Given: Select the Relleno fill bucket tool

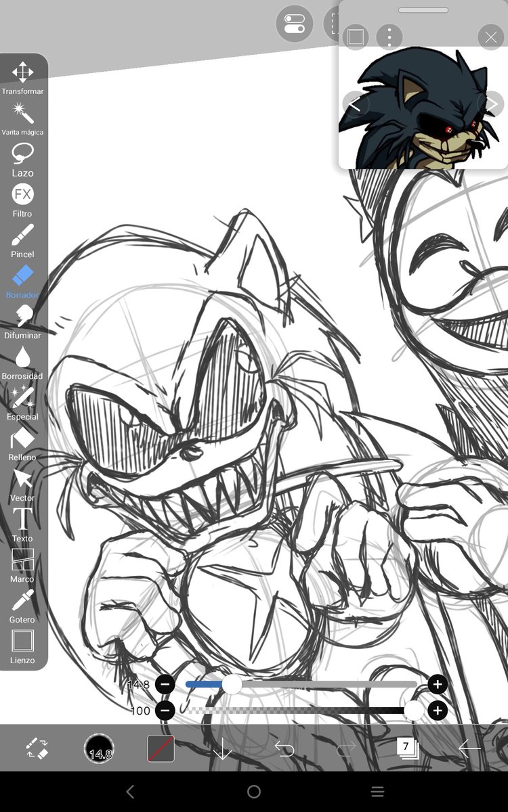Looking at the screenshot, I should pyautogui.click(x=22, y=443).
